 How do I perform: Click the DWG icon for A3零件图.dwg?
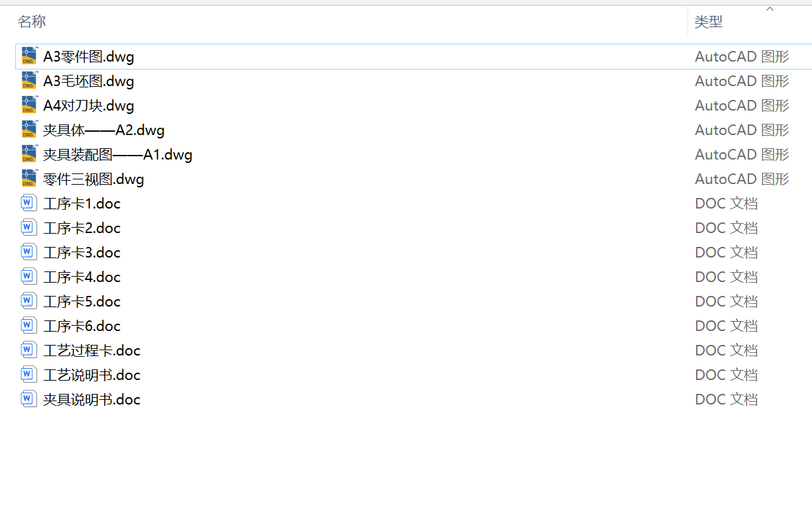tap(29, 56)
